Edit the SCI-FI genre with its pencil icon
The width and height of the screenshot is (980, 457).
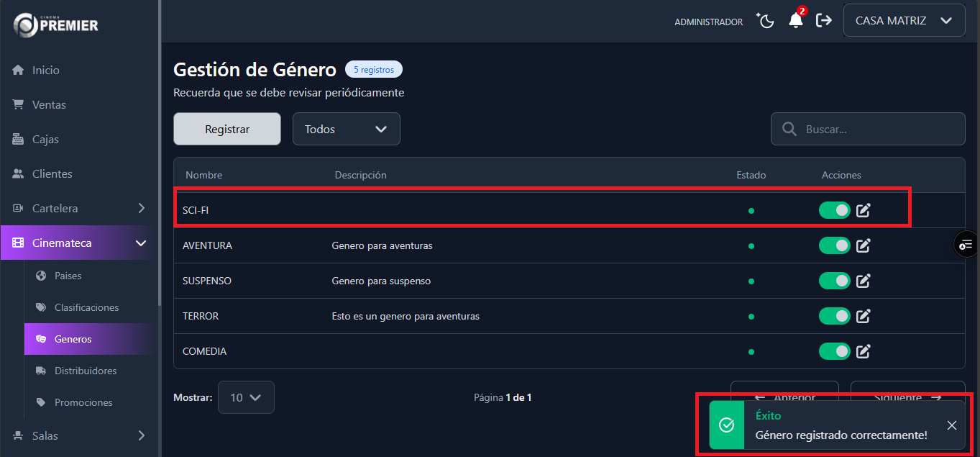[863, 210]
